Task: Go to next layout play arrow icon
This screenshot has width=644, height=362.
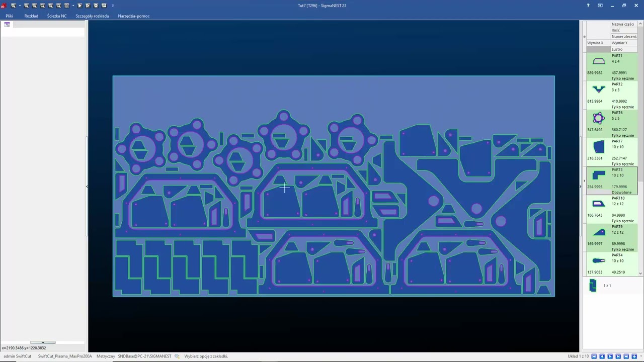Action: point(610,356)
